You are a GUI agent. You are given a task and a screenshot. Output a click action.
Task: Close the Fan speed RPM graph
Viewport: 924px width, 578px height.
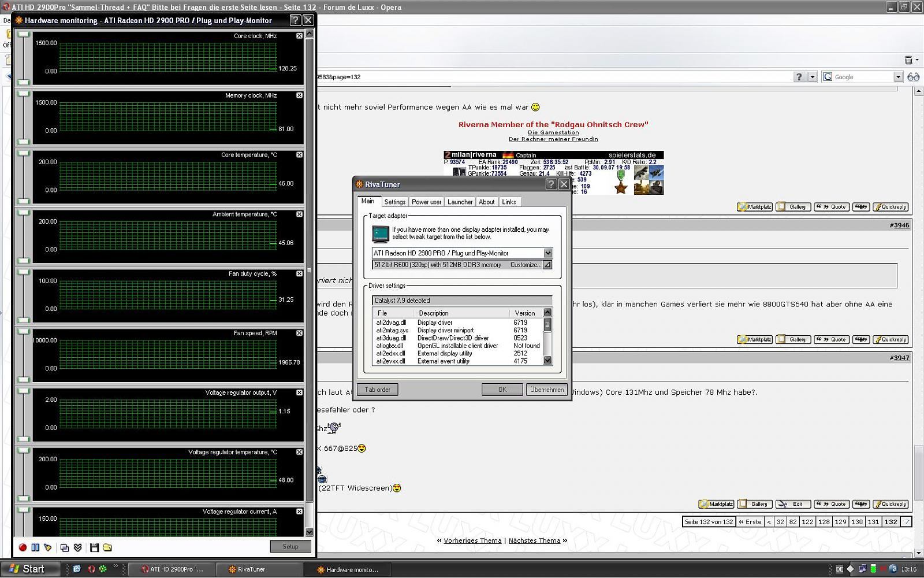299,334
